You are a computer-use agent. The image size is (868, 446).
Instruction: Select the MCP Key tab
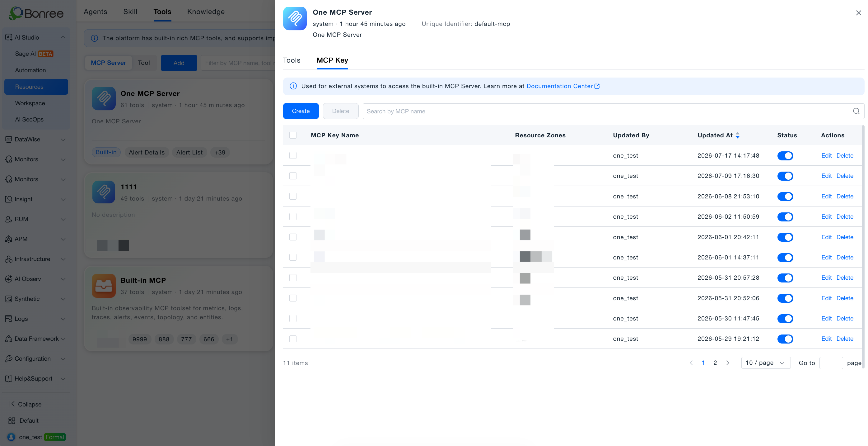coord(332,60)
